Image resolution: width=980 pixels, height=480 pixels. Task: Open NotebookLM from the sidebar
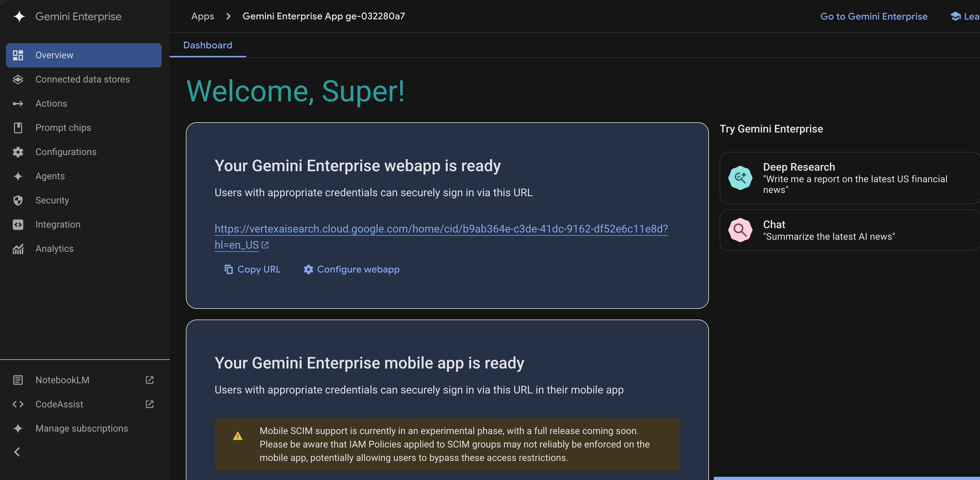tap(84, 380)
